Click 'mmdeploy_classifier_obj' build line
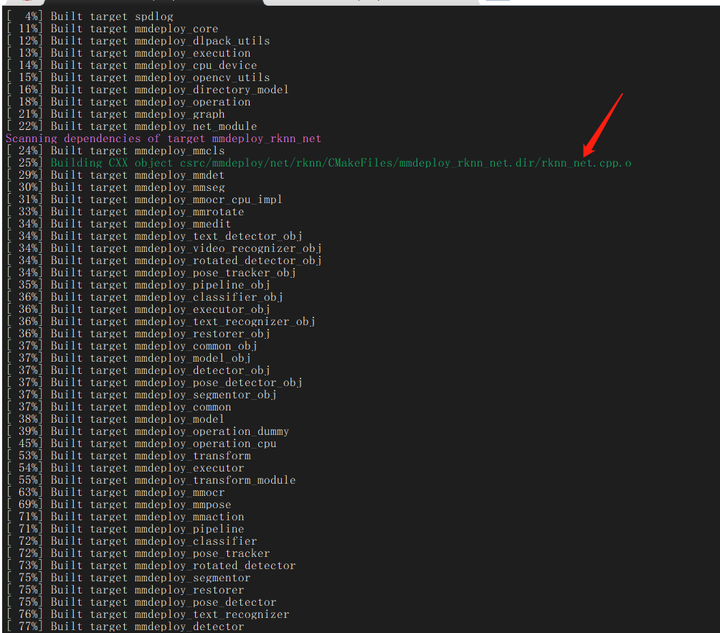Image resolution: width=720 pixels, height=633 pixels. (x=145, y=297)
